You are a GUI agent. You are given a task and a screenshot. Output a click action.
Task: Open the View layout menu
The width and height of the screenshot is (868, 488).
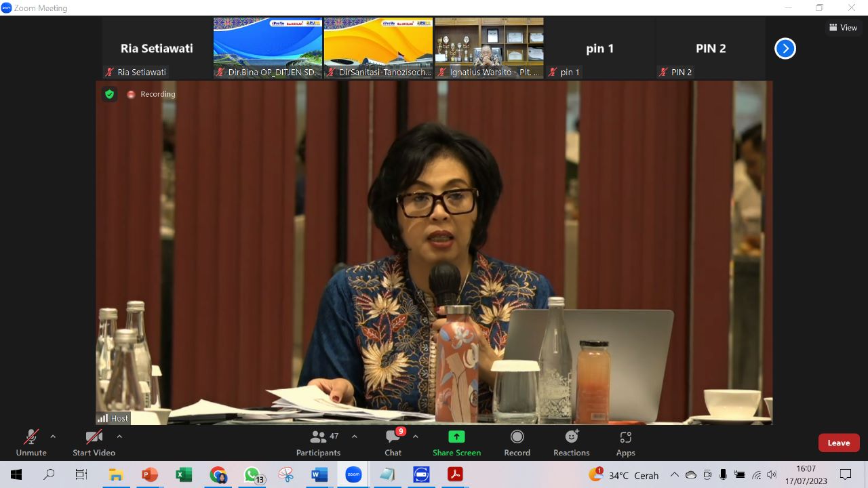[843, 28]
